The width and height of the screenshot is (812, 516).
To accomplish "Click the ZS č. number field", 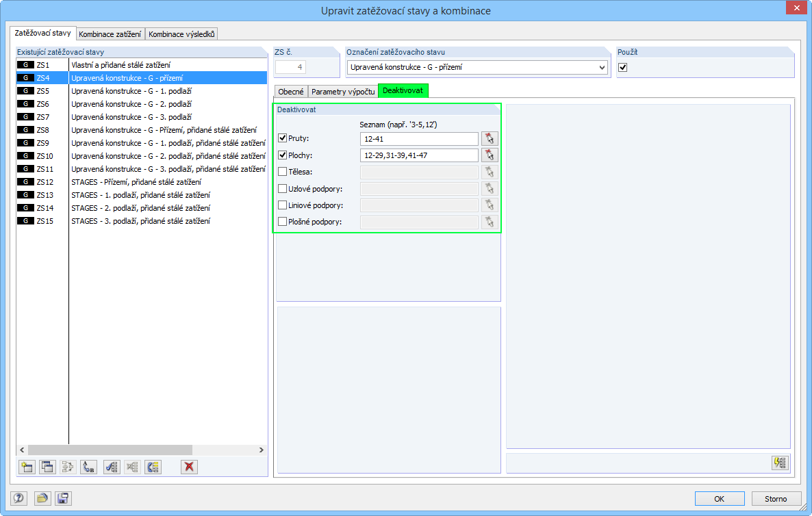I will point(290,67).
